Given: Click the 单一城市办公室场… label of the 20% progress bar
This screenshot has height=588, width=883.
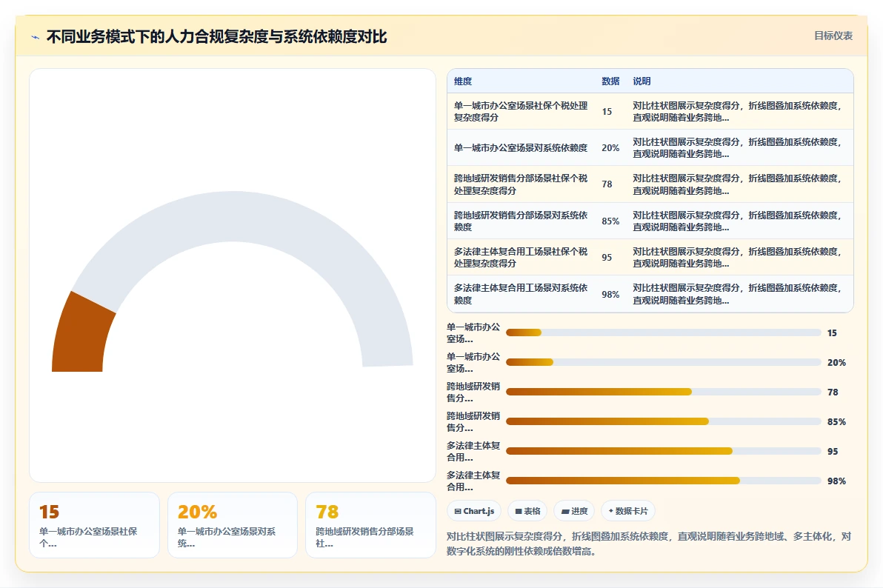Looking at the screenshot, I should [x=473, y=362].
